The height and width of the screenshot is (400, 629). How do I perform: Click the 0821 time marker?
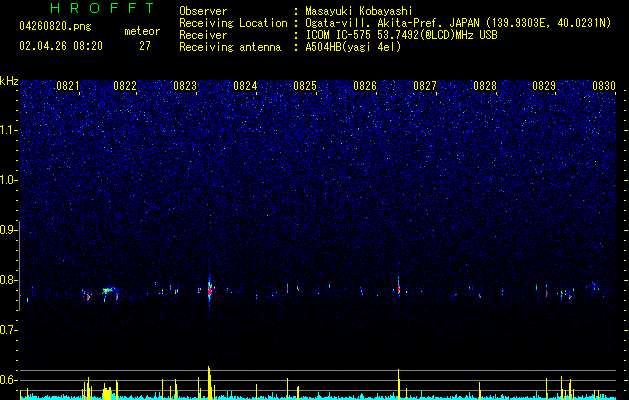(68, 86)
